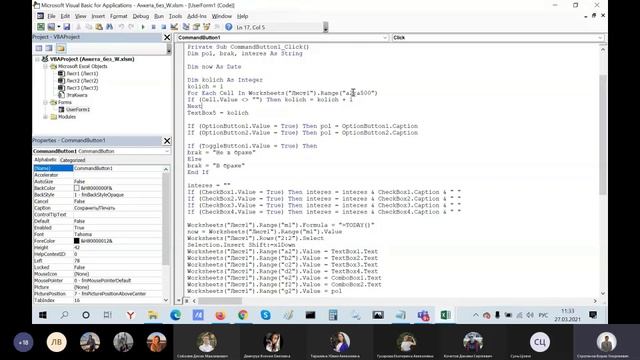
Task: Open the Edit menu
Action: pos(65,16)
